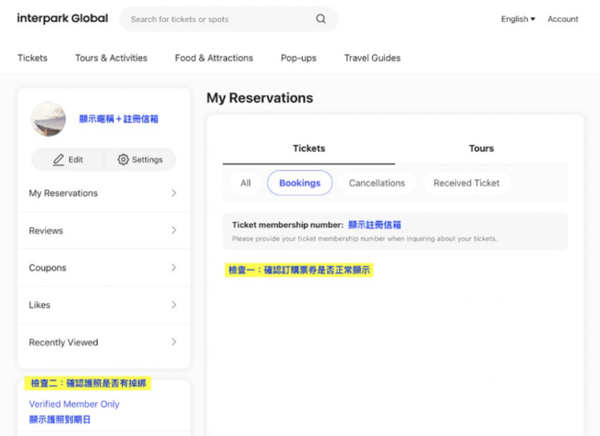Viewport: 600px width, 436px height.
Task: Click the Account link
Action: 563,19
